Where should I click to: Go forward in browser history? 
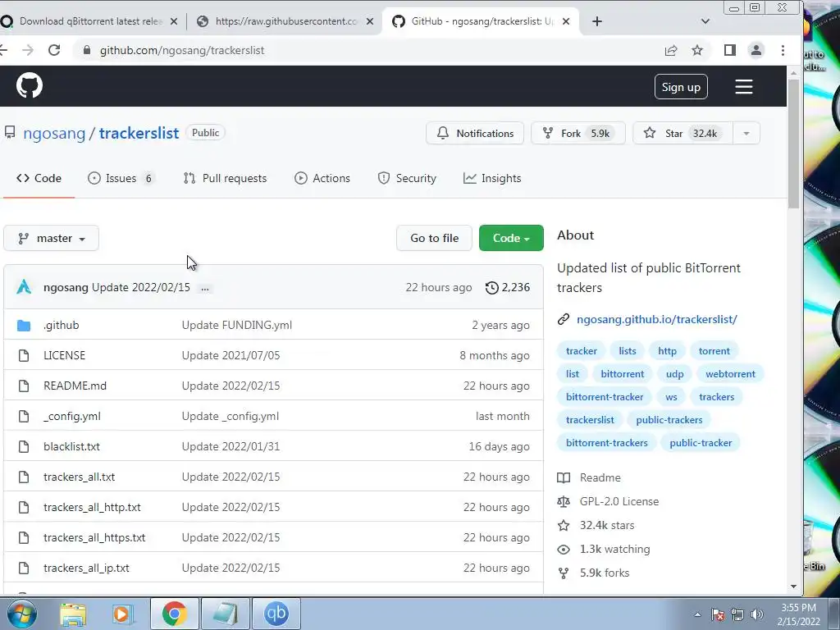pyautogui.click(x=28, y=50)
